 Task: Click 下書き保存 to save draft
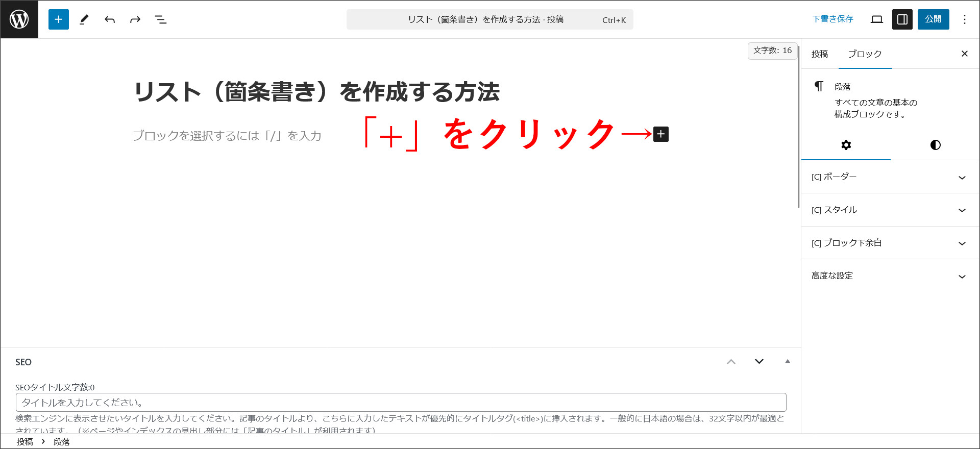pos(832,19)
